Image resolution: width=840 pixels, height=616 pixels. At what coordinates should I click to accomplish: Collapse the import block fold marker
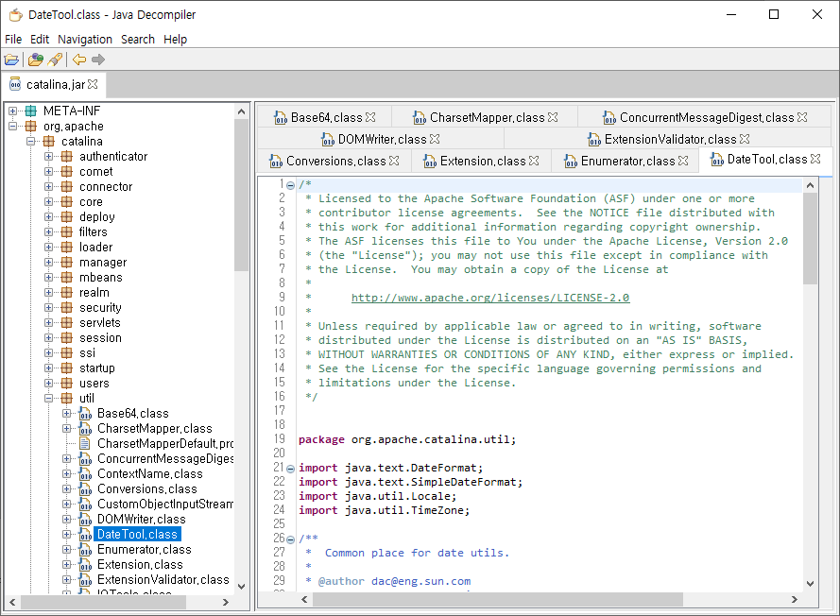coord(289,469)
